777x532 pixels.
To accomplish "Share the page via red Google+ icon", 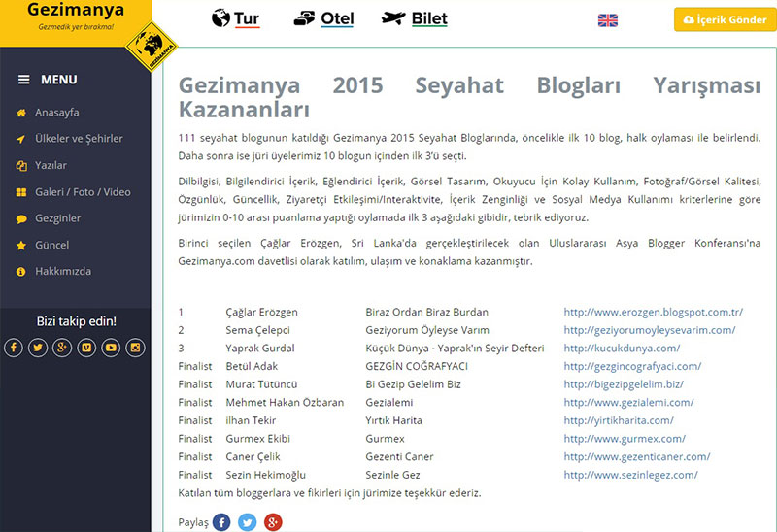I will [273, 522].
